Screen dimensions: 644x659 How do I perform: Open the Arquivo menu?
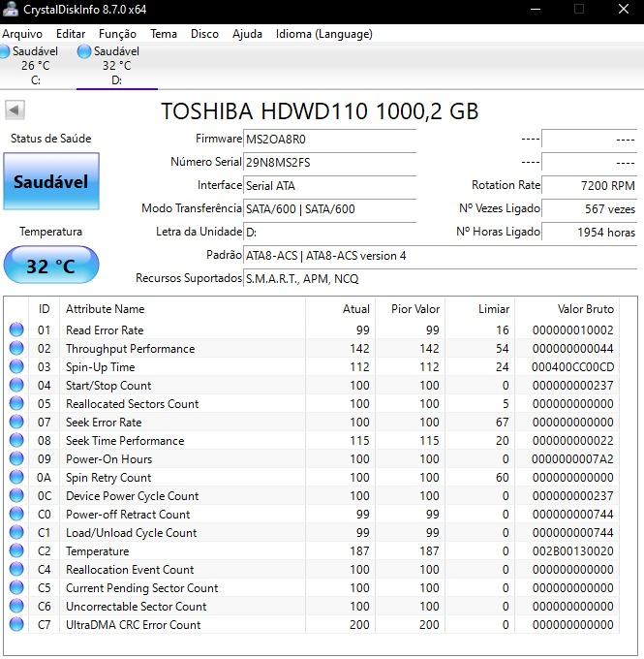click(x=22, y=34)
